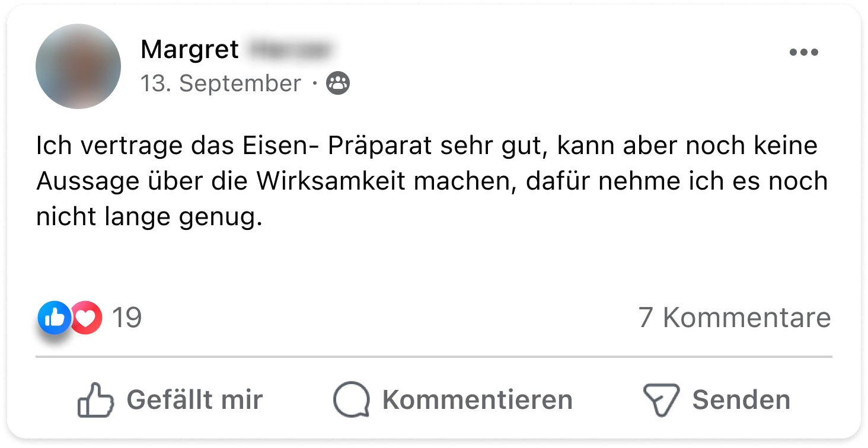
Task: Open the three-dot post options menu
Action: click(x=803, y=53)
